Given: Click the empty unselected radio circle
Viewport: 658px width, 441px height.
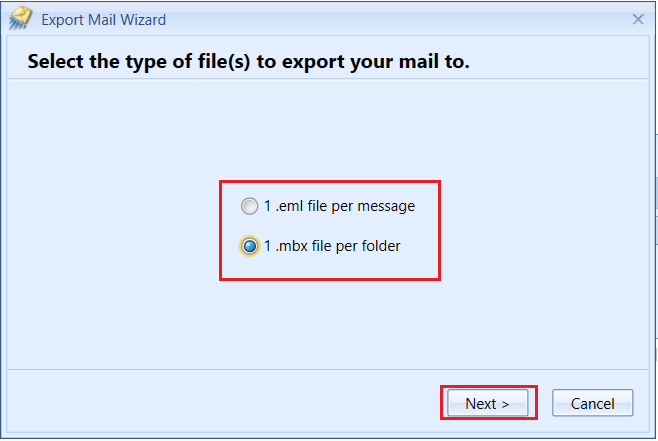Looking at the screenshot, I should pyautogui.click(x=249, y=206).
